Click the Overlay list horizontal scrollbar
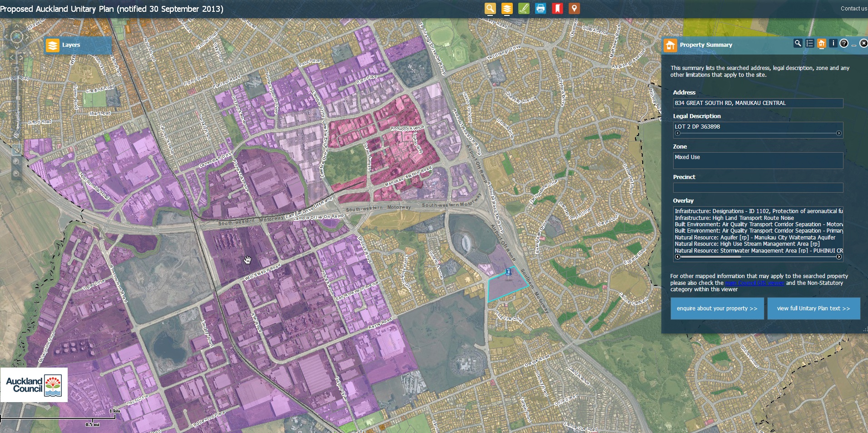The height and width of the screenshot is (433, 868). pyautogui.click(x=758, y=257)
